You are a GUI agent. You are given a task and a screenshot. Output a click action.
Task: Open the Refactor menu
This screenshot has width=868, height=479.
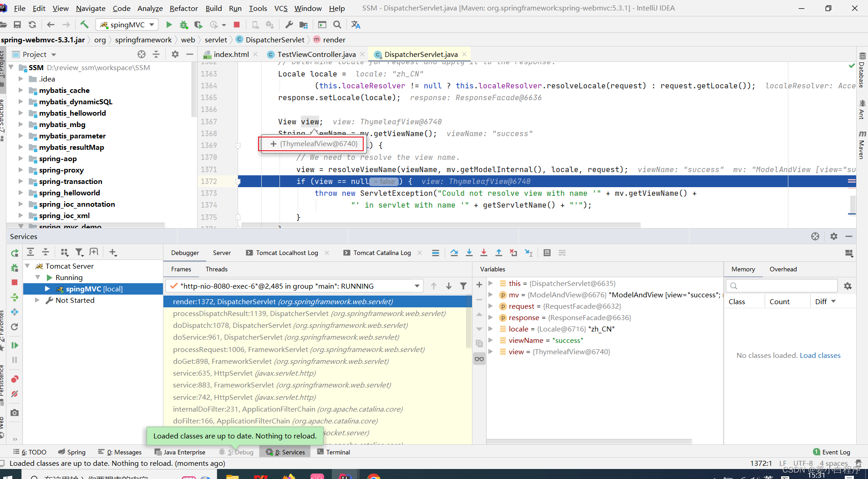pyautogui.click(x=183, y=8)
